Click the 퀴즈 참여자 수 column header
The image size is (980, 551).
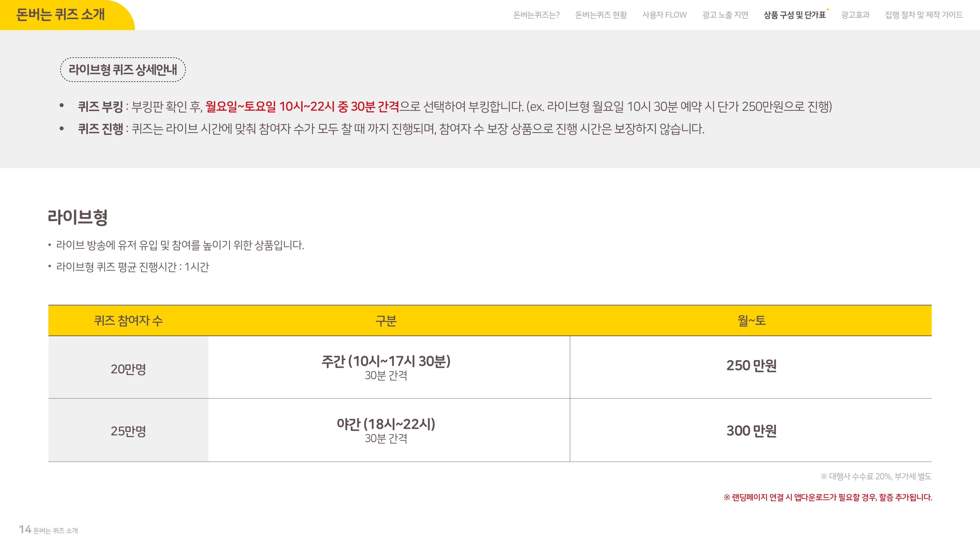click(x=128, y=320)
